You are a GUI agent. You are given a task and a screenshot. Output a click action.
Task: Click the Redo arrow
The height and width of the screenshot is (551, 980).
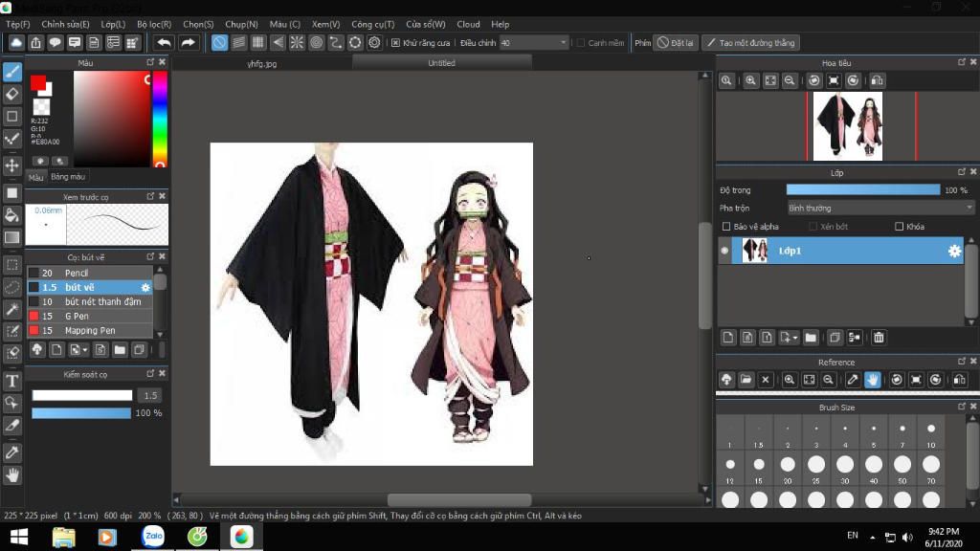[188, 42]
